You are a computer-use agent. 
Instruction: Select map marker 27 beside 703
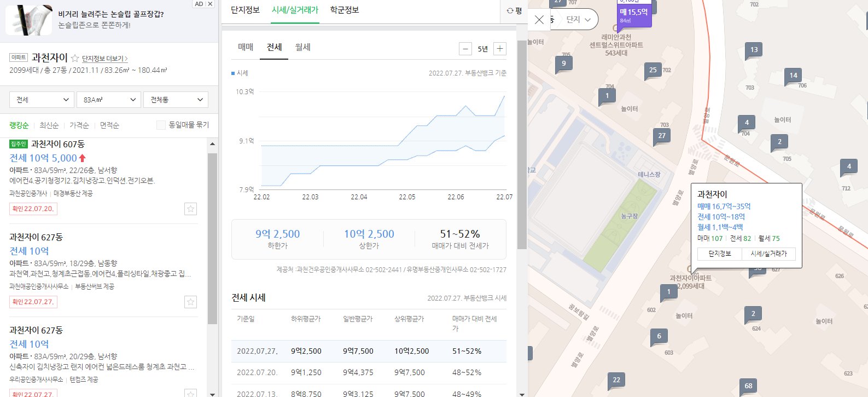[662, 136]
